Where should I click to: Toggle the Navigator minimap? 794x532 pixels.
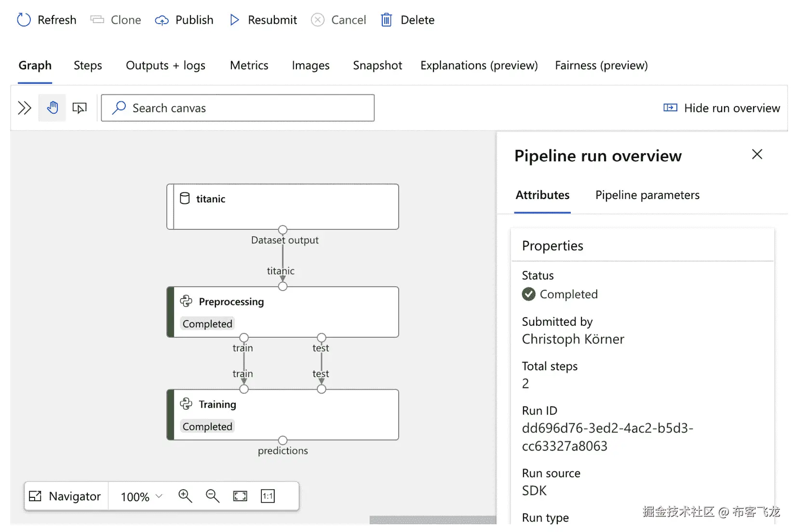tap(66, 496)
